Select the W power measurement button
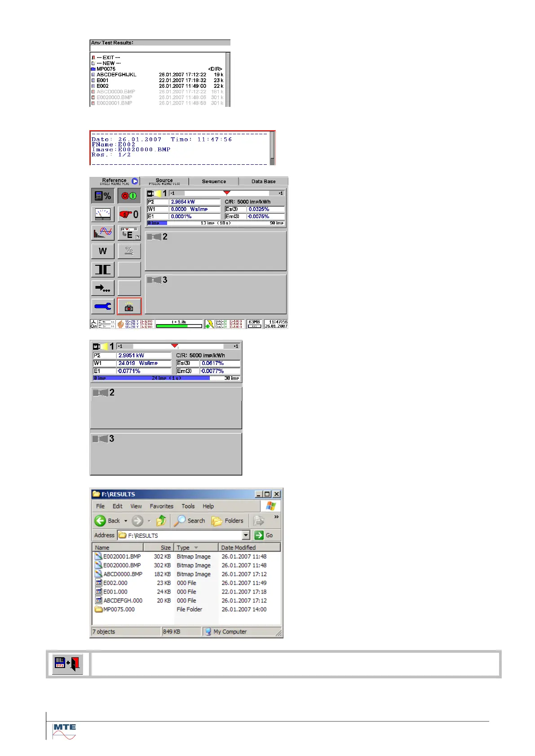 pyautogui.click(x=102, y=251)
